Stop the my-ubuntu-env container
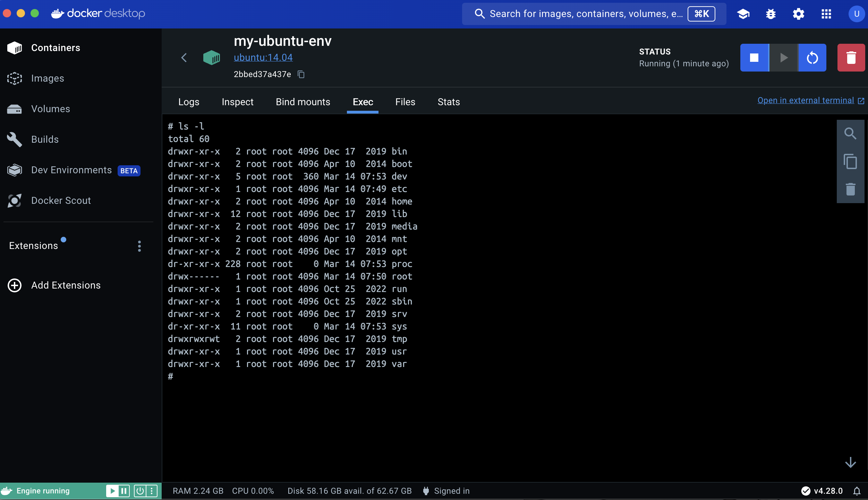868x500 pixels. 754,58
